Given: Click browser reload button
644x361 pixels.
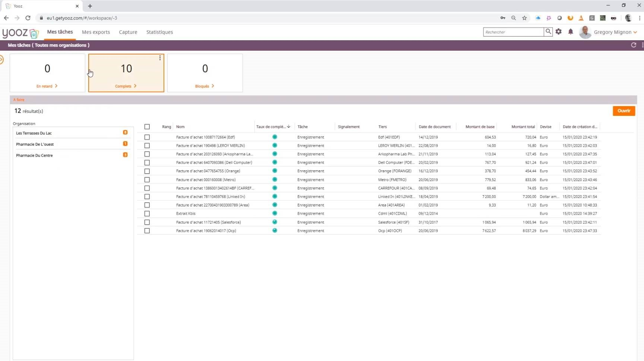Looking at the screenshot, I should [x=28, y=18].
